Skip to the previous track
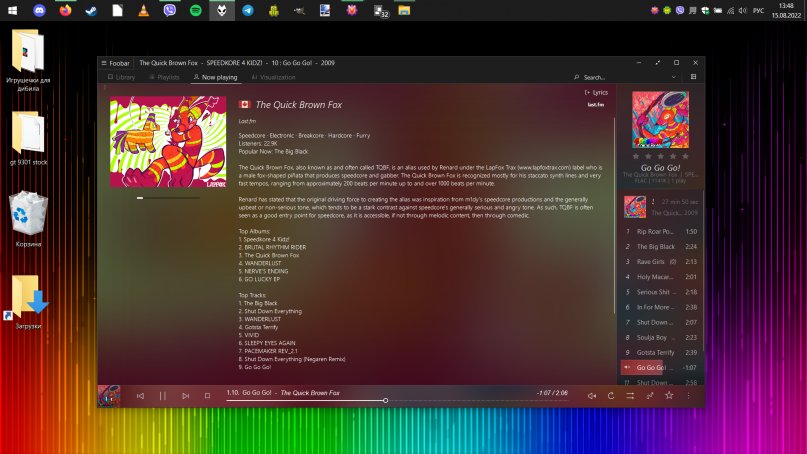807x454 pixels. point(140,396)
